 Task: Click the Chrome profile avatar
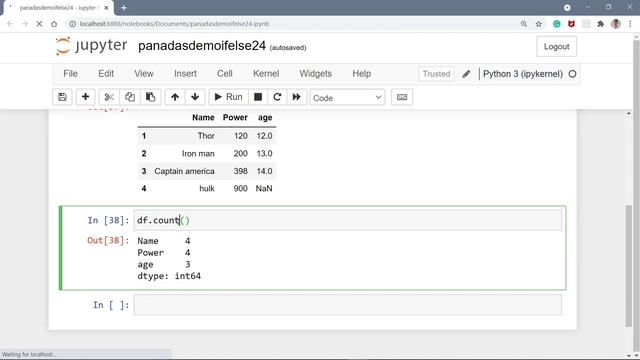coord(616,24)
